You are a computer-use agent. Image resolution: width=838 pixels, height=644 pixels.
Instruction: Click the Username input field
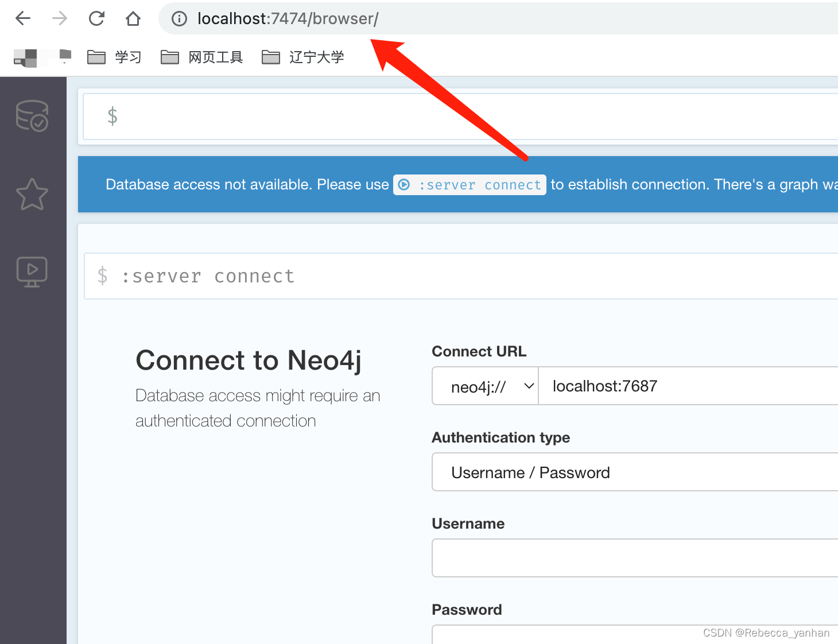tap(631, 557)
